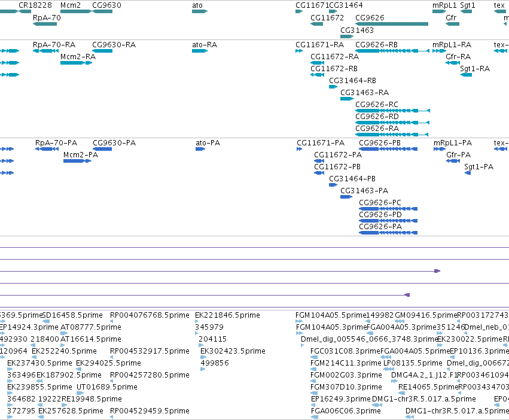Select the RpA-70-PA protein label
The width and height of the screenshot is (509, 420).
point(56,143)
